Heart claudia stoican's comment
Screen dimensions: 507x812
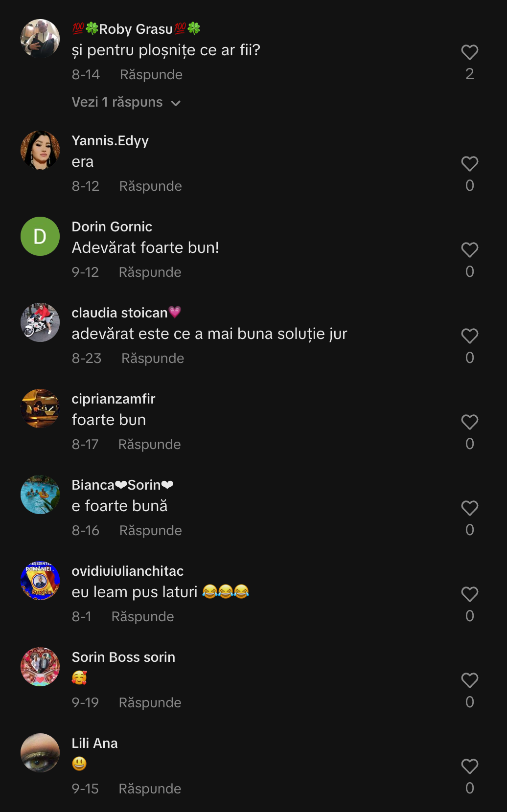pyautogui.click(x=469, y=336)
